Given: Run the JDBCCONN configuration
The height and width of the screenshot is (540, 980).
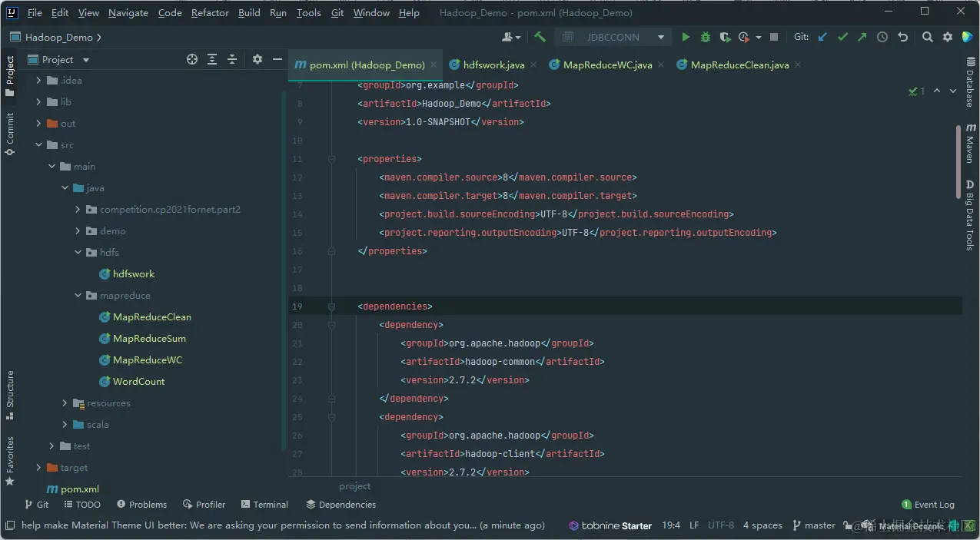Looking at the screenshot, I should (x=686, y=37).
